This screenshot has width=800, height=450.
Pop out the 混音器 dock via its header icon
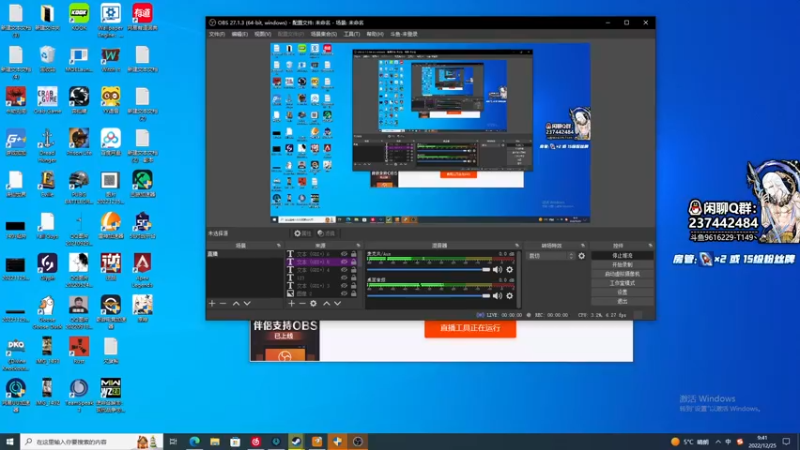click(x=517, y=246)
